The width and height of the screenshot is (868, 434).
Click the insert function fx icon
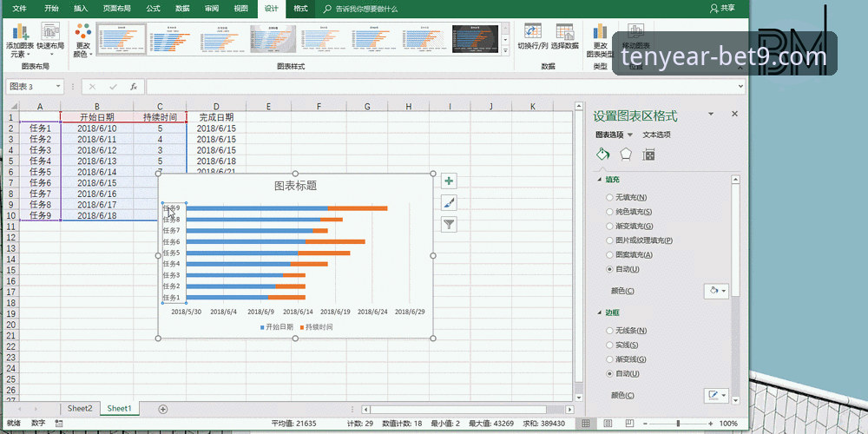click(x=134, y=87)
